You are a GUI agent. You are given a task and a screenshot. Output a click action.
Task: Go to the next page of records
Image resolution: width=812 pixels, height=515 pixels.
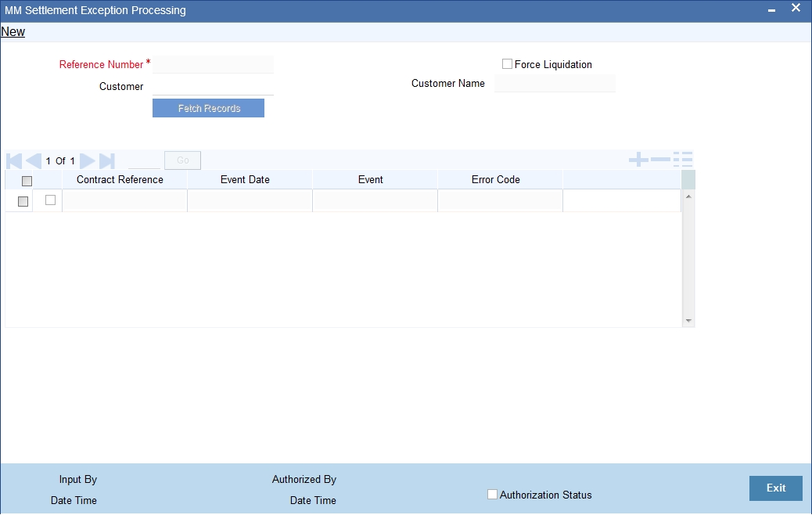pos(88,160)
